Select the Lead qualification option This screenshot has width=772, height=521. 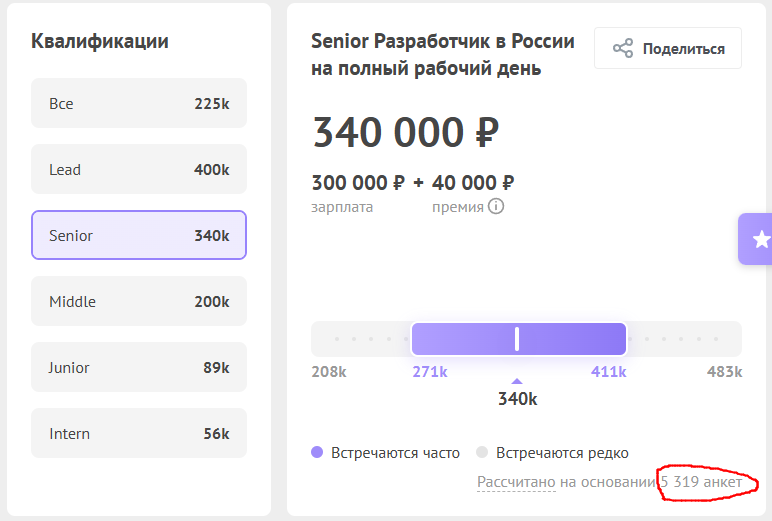pyautogui.click(x=139, y=170)
